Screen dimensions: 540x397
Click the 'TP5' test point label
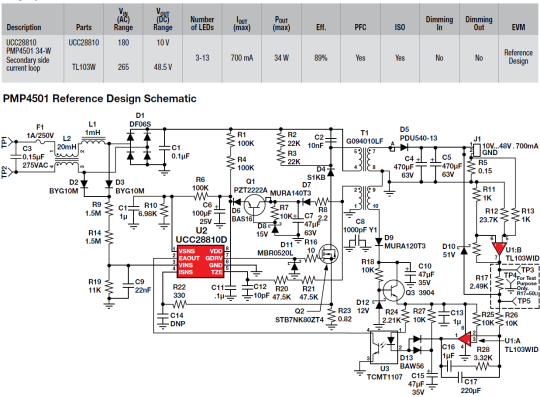click(x=524, y=301)
